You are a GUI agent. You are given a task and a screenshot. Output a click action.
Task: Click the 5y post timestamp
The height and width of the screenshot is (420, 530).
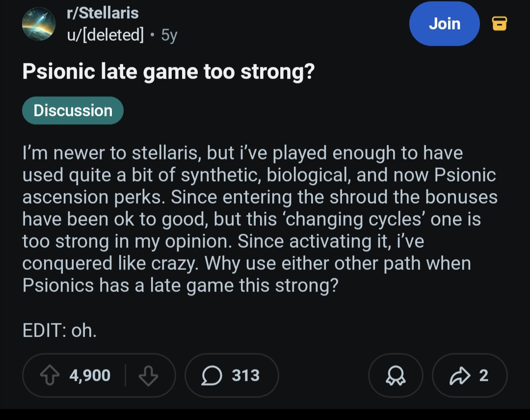coord(169,35)
